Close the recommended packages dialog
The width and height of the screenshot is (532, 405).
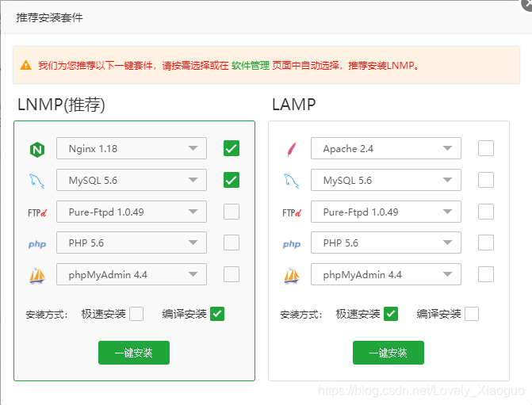click(x=527, y=4)
